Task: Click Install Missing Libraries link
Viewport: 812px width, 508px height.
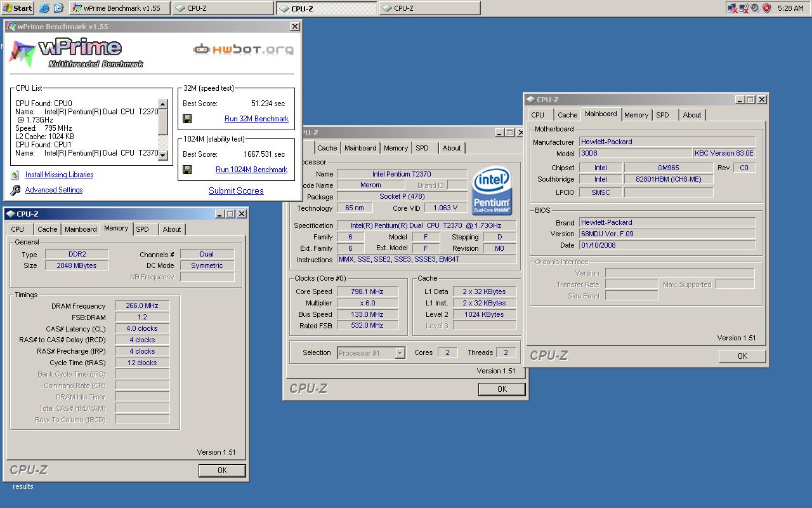Action: (59, 175)
